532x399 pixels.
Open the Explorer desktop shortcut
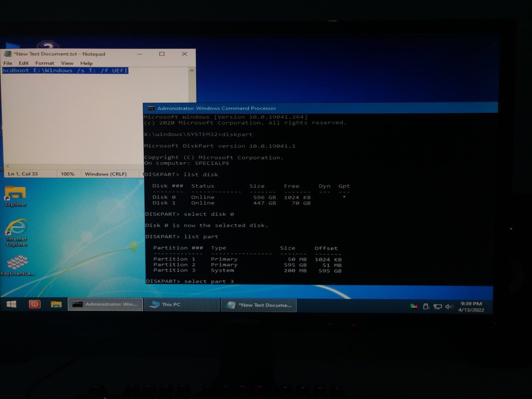point(16,197)
